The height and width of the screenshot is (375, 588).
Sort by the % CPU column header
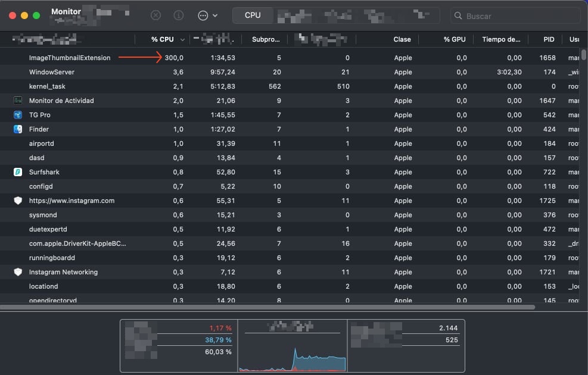[x=162, y=39]
